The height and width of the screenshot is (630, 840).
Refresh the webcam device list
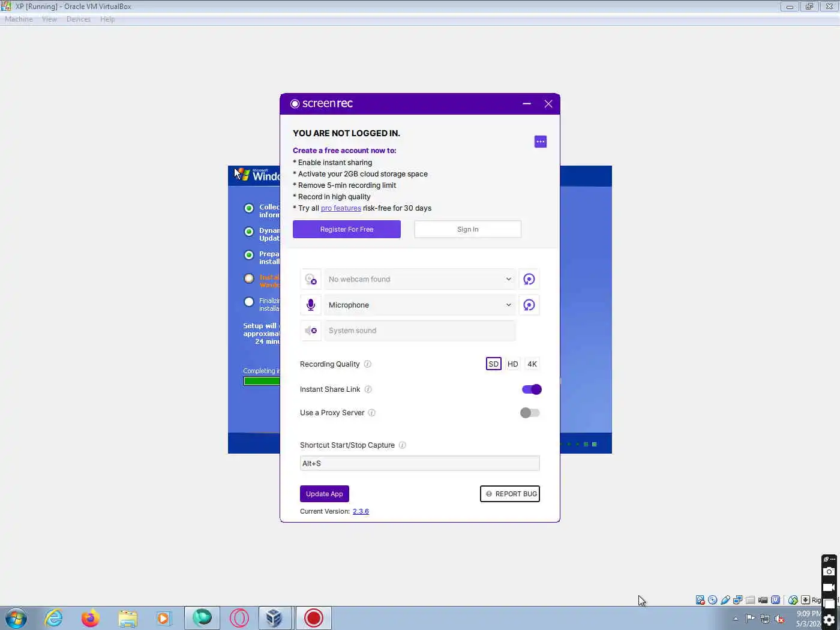click(x=529, y=279)
